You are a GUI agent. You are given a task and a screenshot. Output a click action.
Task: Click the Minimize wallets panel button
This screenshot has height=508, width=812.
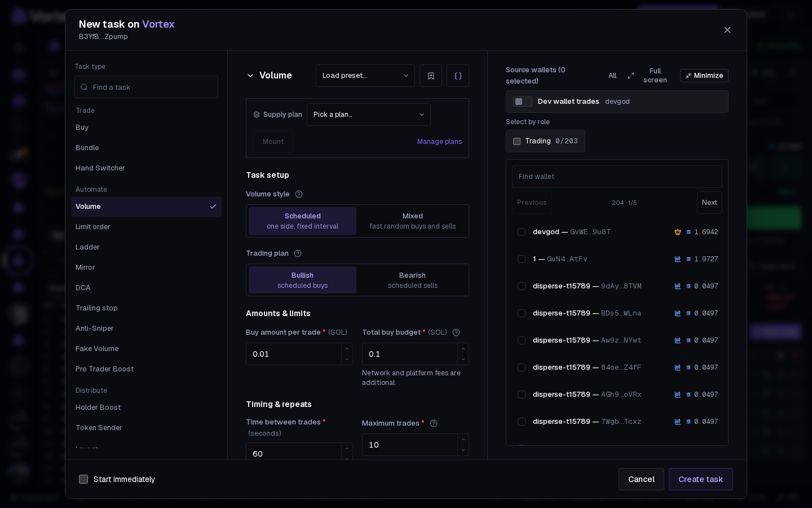click(x=704, y=76)
